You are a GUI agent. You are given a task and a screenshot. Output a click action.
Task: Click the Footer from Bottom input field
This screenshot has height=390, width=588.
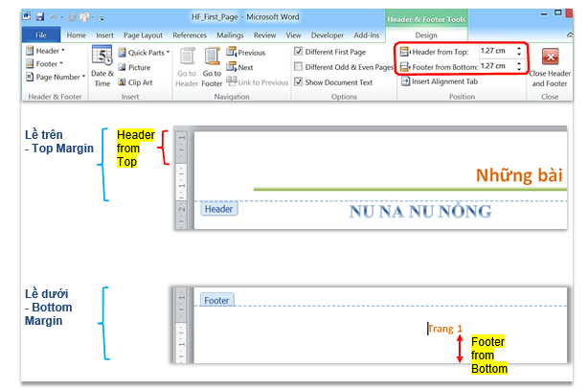495,67
